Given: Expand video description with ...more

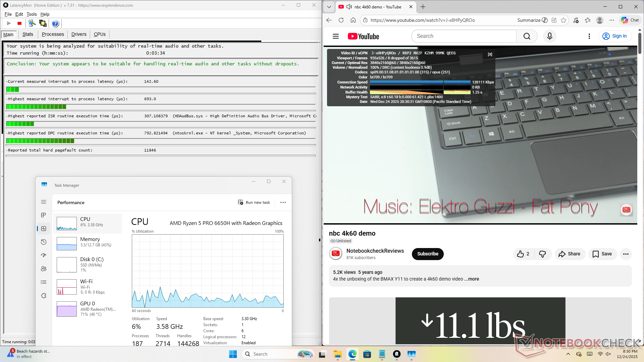Looking at the screenshot, I should pyautogui.click(x=472, y=279).
